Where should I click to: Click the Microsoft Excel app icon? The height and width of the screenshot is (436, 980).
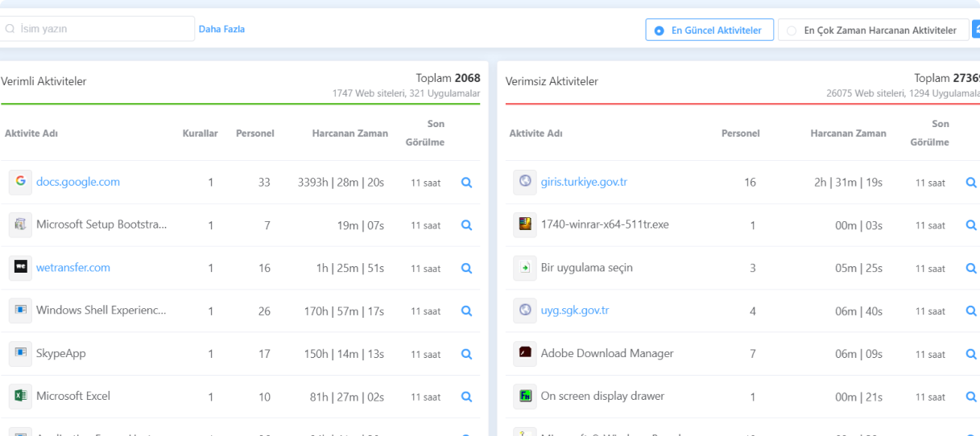click(20, 396)
